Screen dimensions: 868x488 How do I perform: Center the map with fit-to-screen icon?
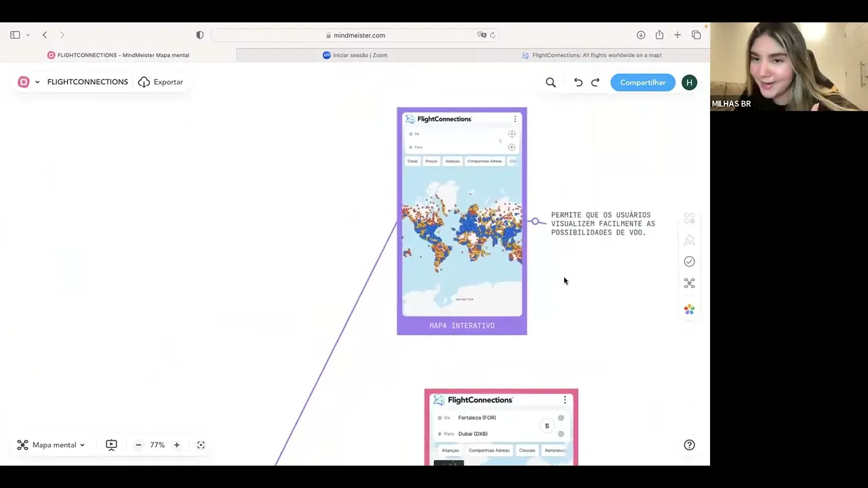tap(201, 445)
